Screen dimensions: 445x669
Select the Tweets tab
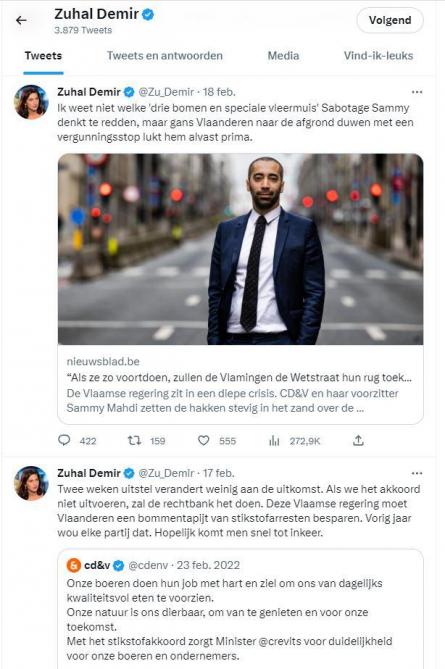[43, 56]
